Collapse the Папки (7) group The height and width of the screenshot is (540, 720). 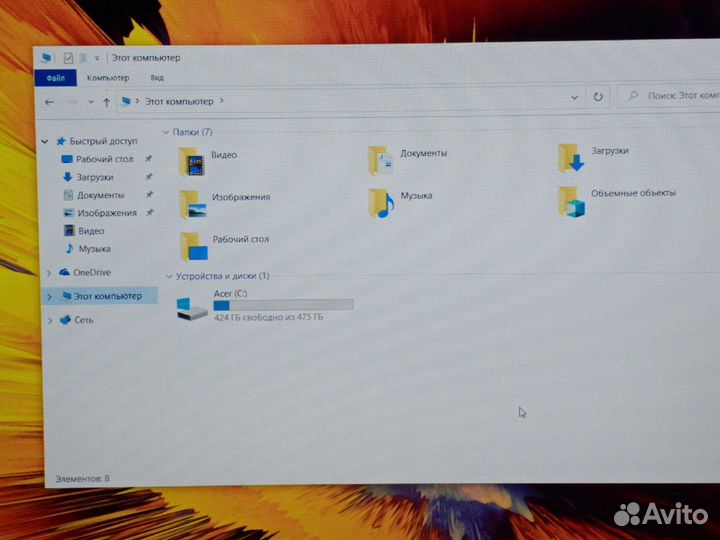click(166, 132)
